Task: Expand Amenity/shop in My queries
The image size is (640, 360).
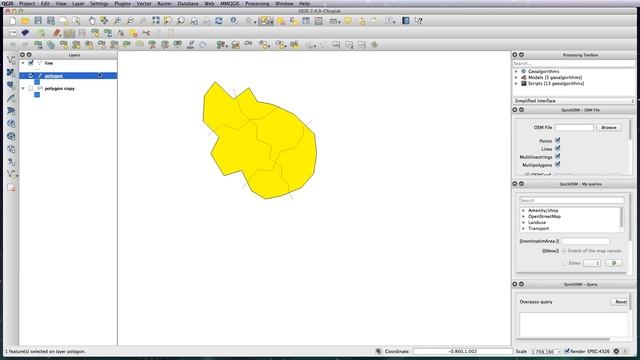Action: click(523, 211)
